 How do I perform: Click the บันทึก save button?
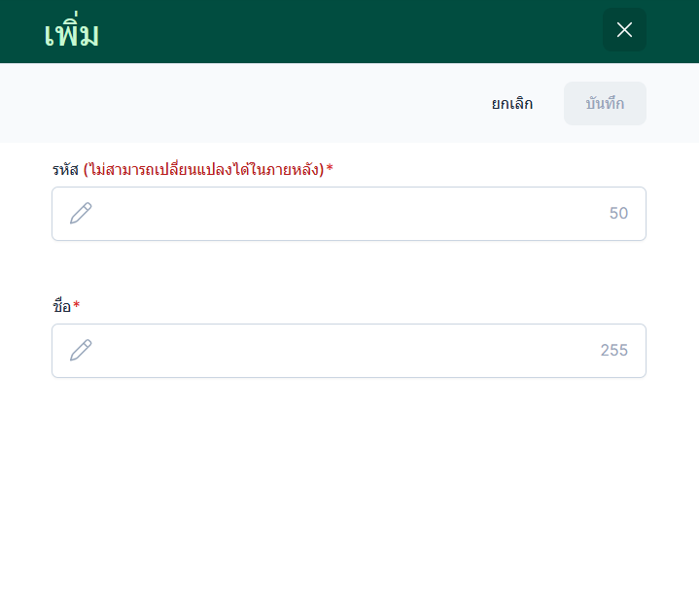[605, 103]
